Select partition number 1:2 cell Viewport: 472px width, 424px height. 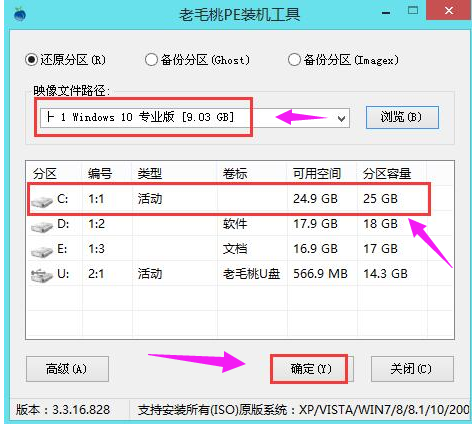(96, 224)
